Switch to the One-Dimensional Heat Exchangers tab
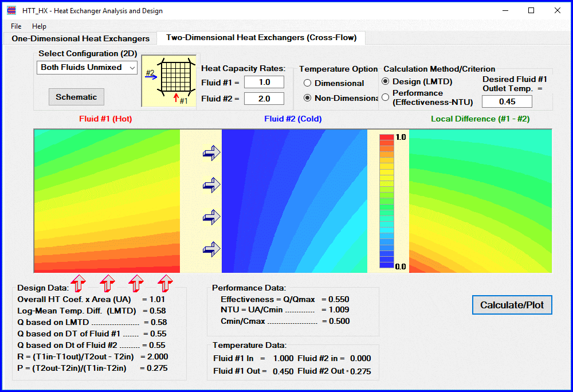The image size is (573, 392). pos(79,37)
